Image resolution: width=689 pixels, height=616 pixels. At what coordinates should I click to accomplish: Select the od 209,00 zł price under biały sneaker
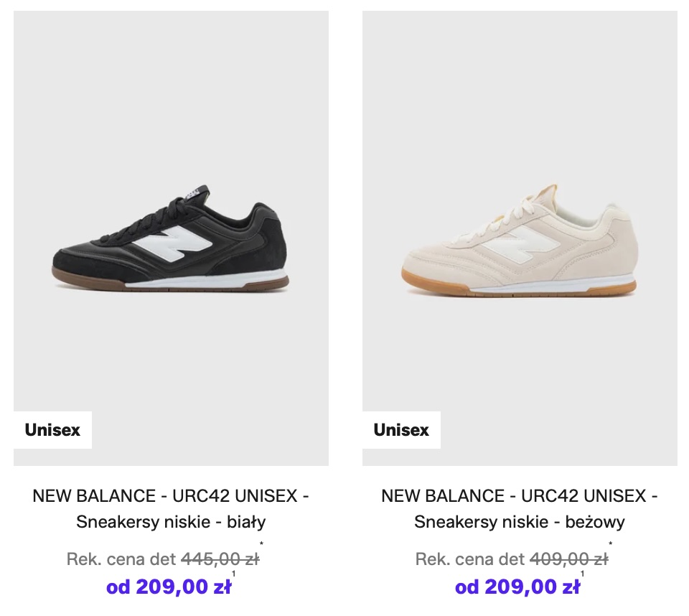click(169, 587)
